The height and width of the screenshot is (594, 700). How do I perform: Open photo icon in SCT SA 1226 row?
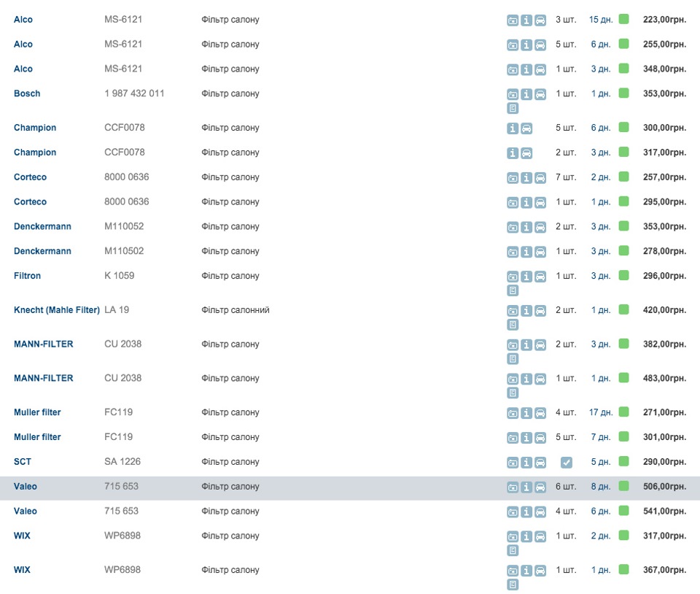[513, 463]
